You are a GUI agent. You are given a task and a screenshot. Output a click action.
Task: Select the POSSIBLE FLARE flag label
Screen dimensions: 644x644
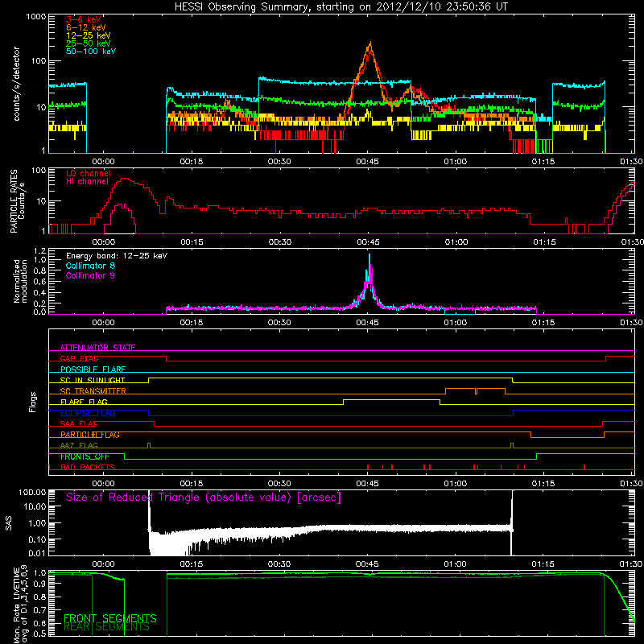coord(93,369)
